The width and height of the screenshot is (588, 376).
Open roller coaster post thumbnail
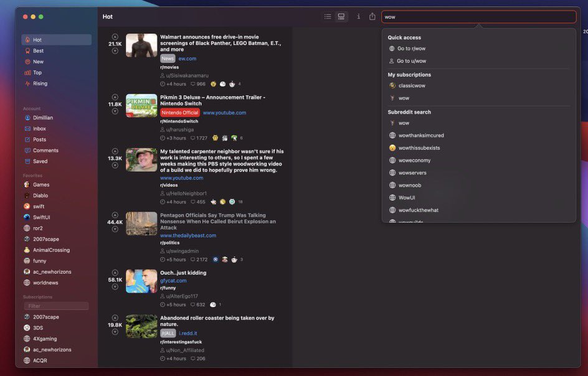141,326
